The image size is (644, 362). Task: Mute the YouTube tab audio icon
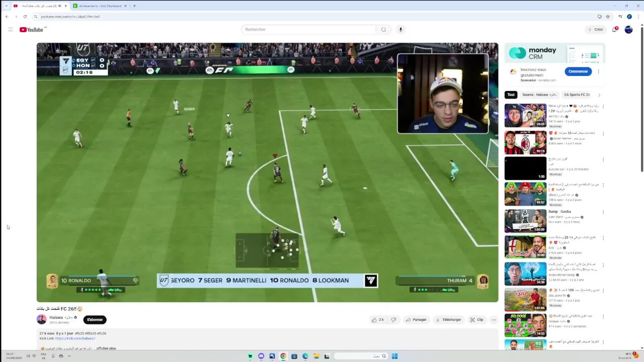(59, 6)
